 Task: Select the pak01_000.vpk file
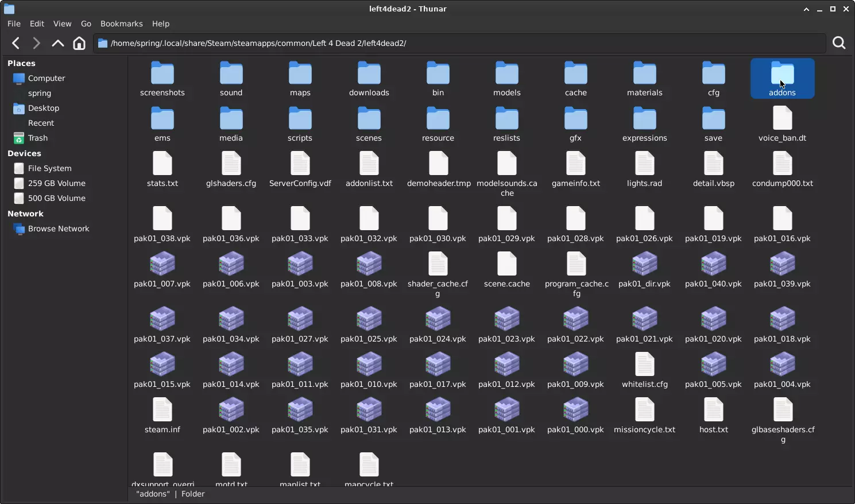pos(575,411)
